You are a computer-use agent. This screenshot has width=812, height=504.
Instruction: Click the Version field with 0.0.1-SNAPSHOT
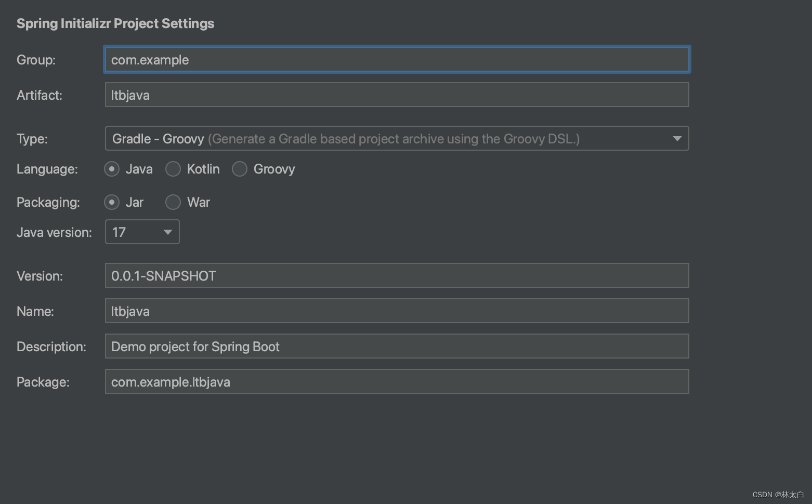(397, 275)
